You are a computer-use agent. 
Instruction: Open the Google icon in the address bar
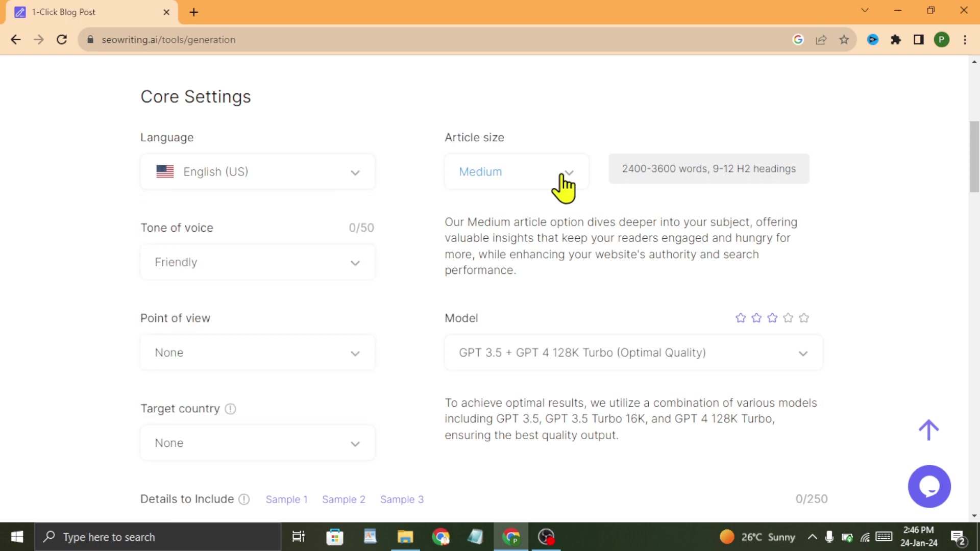click(798, 40)
